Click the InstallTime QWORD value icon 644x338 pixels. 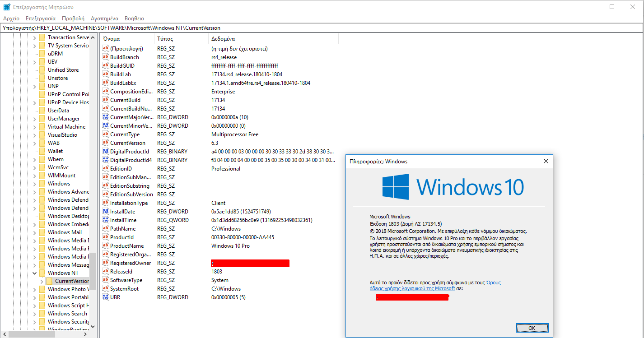click(106, 220)
